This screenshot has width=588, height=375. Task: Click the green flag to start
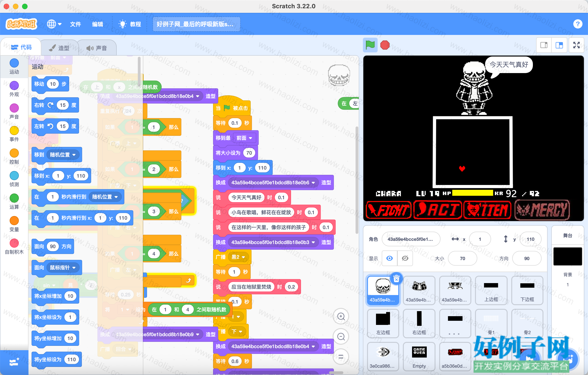coord(370,45)
